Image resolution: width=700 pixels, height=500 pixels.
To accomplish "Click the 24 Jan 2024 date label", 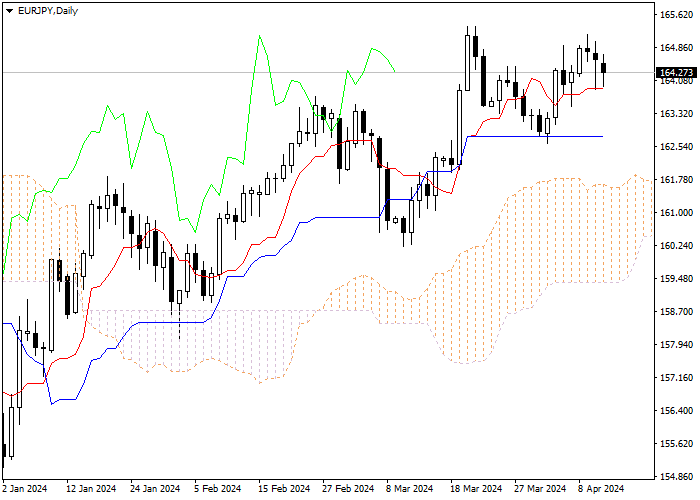I will coord(155,489).
